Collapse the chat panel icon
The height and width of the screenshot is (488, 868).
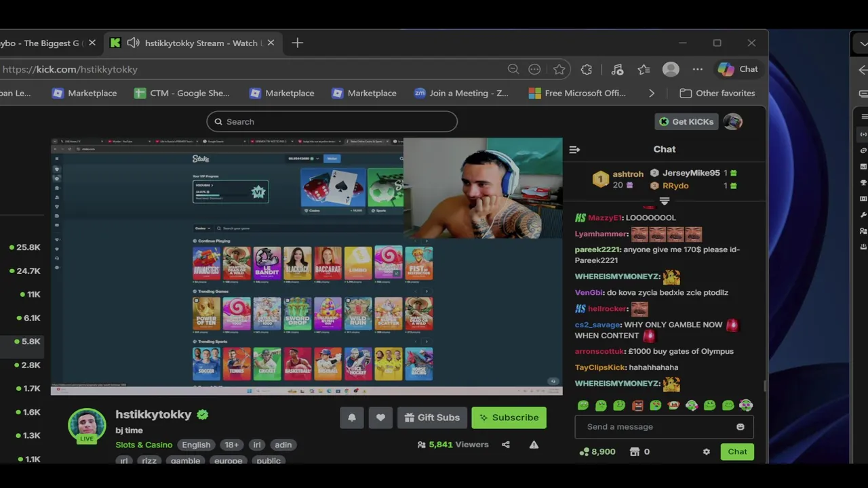574,149
